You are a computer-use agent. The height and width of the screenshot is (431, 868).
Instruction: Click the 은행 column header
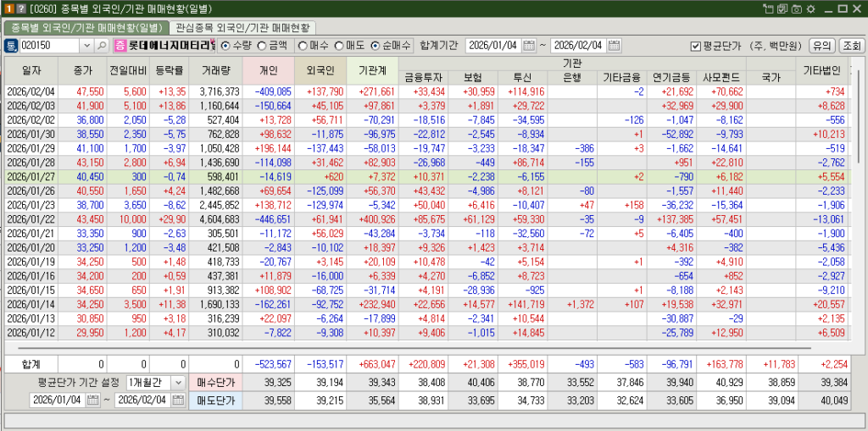pos(572,77)
